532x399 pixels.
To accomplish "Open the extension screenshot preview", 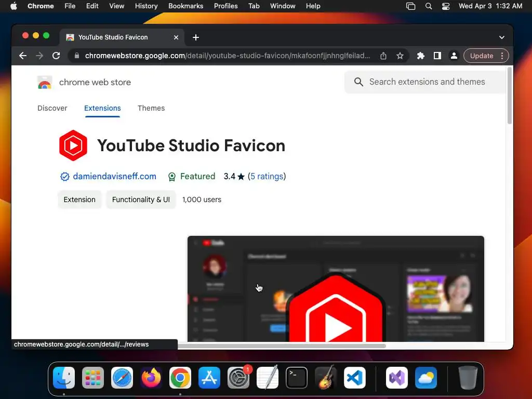I will tap(336, 289).
